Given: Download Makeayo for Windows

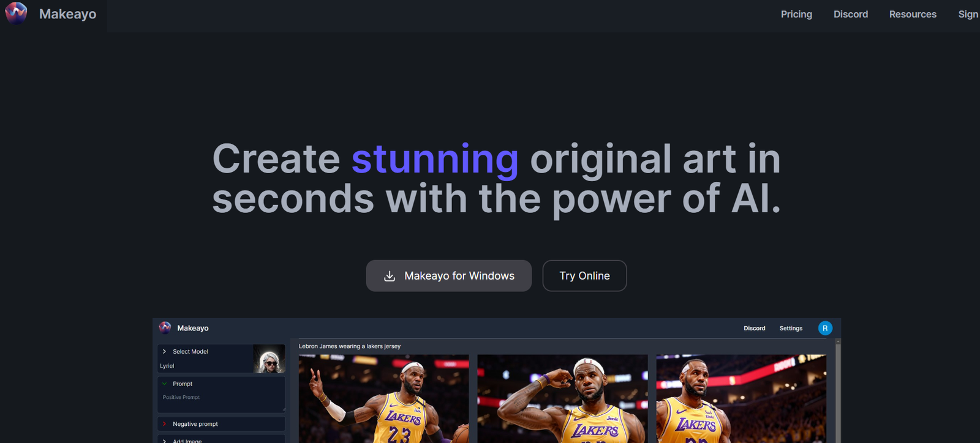Looking at the screenshot, I should 448,276.
